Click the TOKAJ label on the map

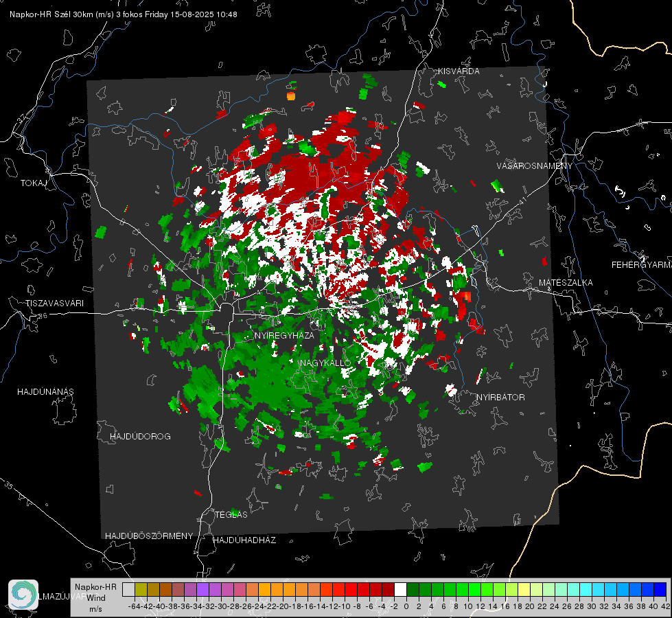pos(34,183)
